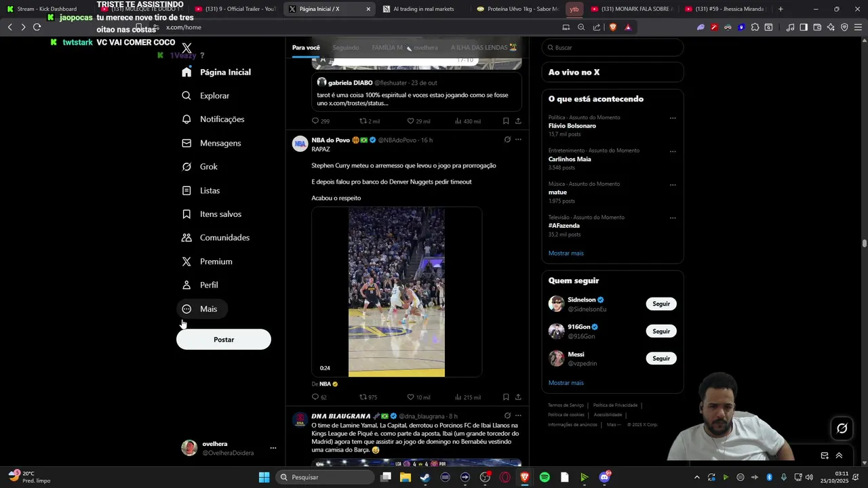
Task: Share the NBA do Povo post
Action: click(518, 397)
